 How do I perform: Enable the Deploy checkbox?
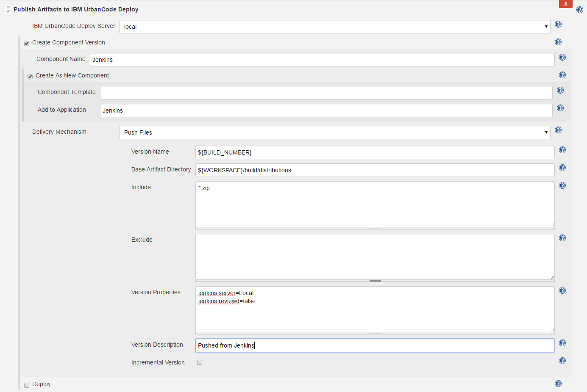coord(27,385)
